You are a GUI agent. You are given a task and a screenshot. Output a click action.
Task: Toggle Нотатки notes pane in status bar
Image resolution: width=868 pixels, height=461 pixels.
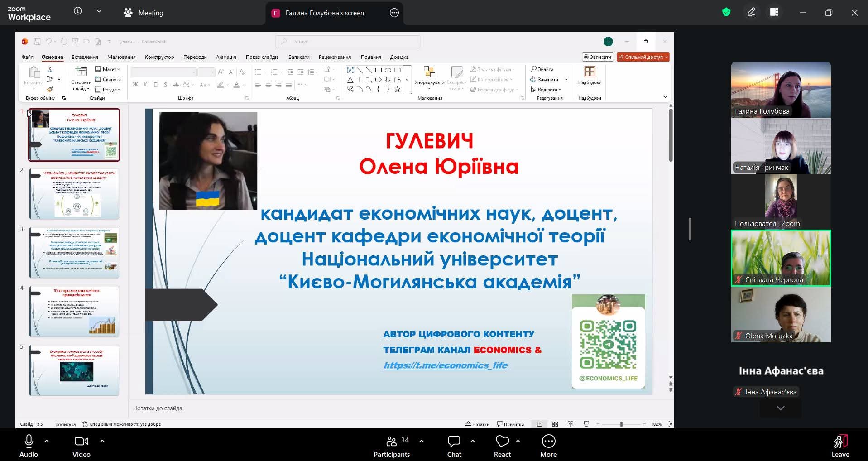(477, 424)
